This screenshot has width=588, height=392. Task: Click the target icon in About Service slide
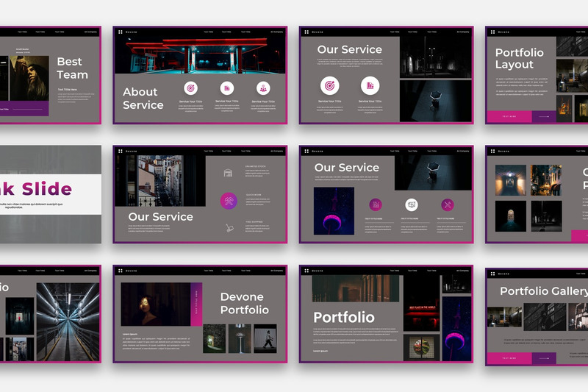click(x=190, y=88)
